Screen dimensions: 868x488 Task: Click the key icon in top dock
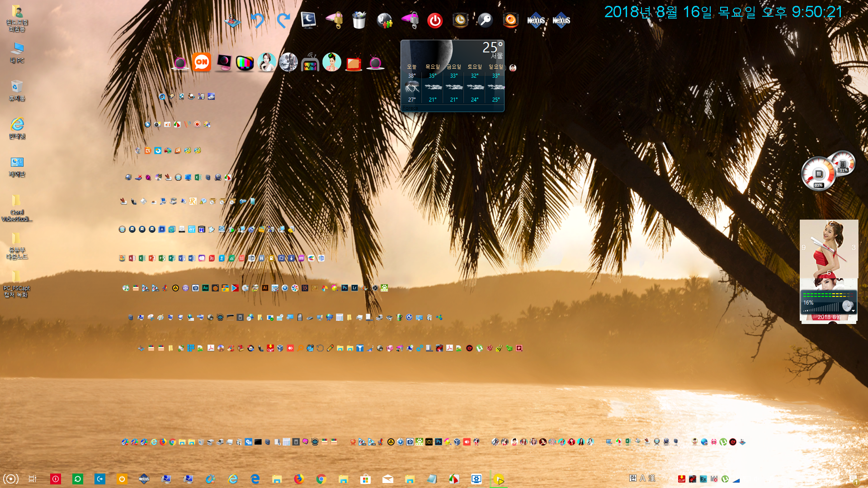click(x=486, y=20)
